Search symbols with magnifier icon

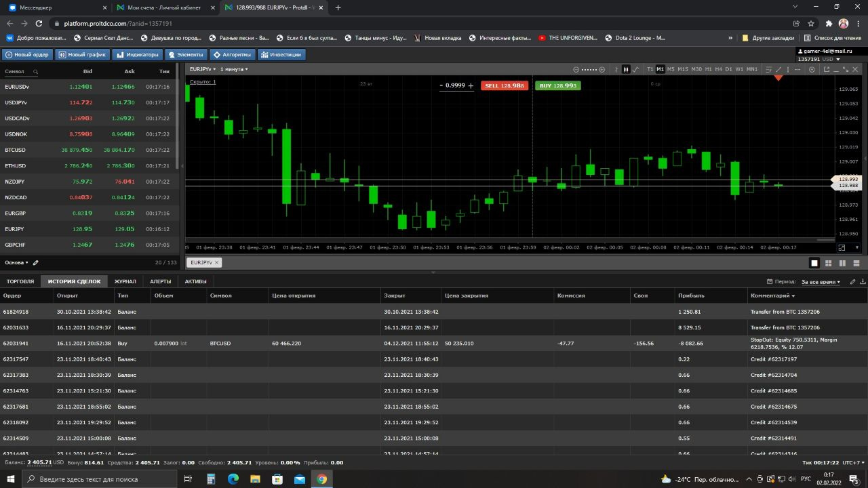pyautogui.click(x=36, y=71)
